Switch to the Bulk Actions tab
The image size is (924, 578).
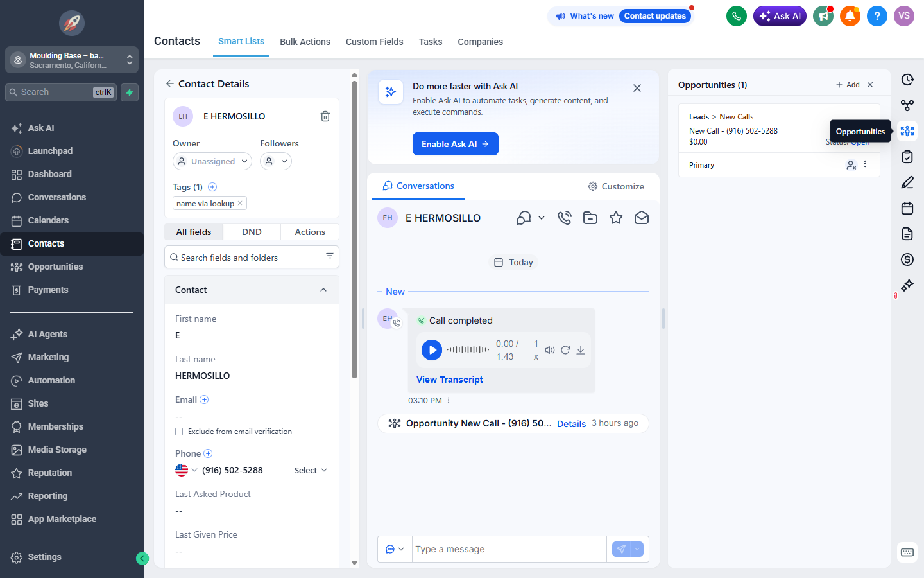pyautogui.click(x=305, y=42)
